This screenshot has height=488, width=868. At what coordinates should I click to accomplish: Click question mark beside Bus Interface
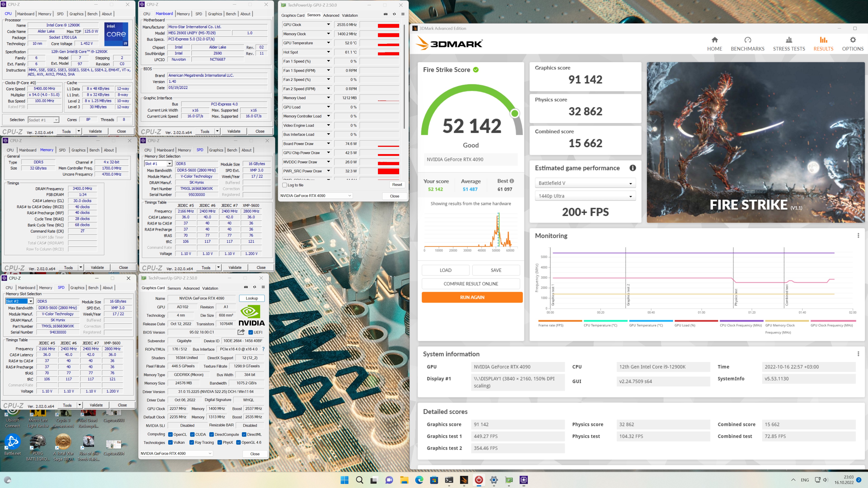point(263,349)
